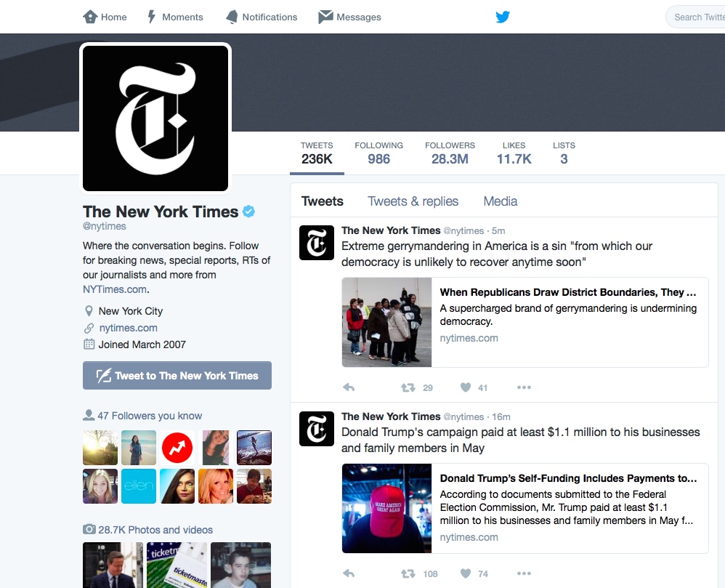
Task: Click the Twitter bird logo
Action: [x=503, y=17]
